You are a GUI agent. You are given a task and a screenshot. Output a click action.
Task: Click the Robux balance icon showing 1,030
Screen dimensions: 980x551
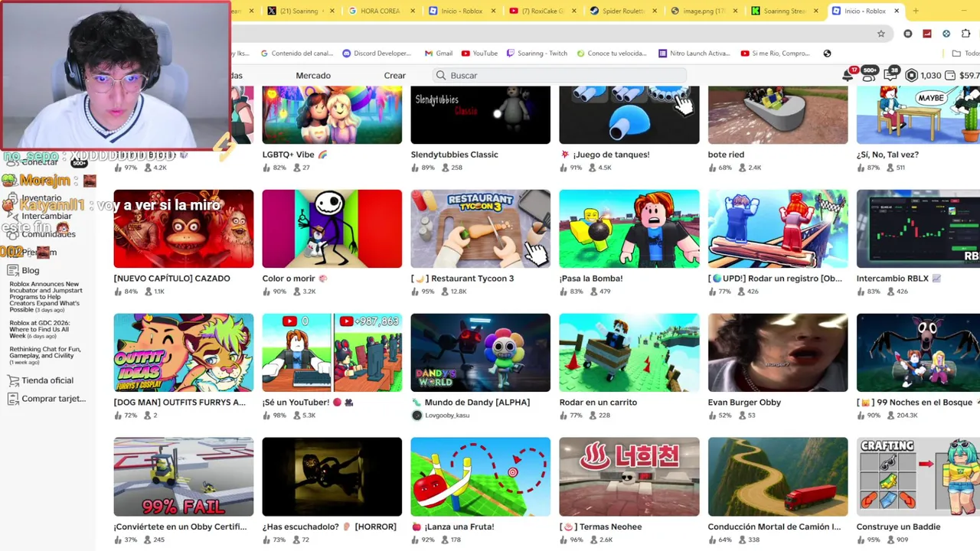(x=911, y=76)
